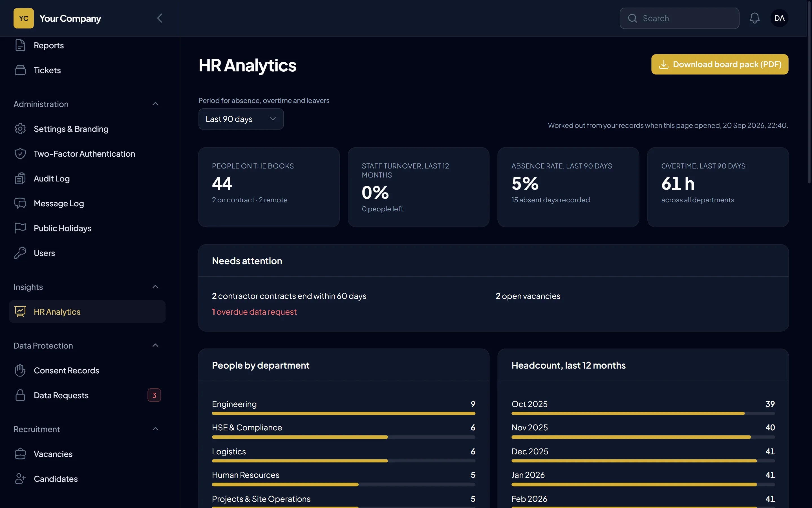Viewport: 812px width, 508px height.
Task: Click the Engineering department bar
Action: [x=344, y=413]
